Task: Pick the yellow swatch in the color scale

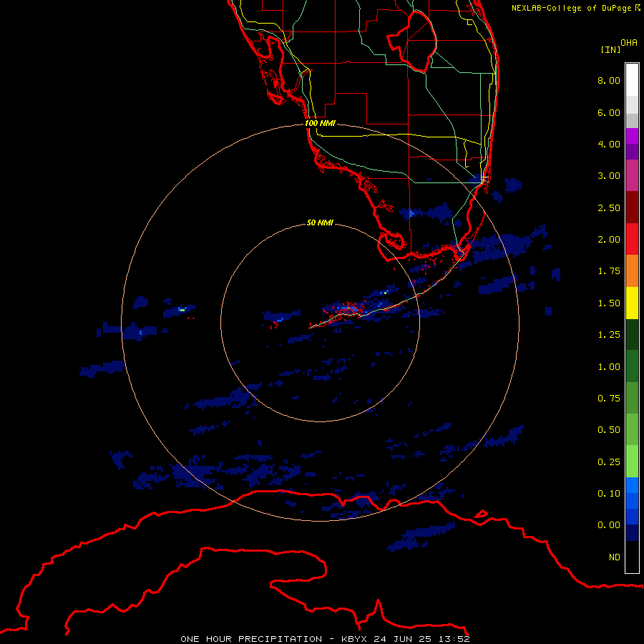Action: [632, 303]
